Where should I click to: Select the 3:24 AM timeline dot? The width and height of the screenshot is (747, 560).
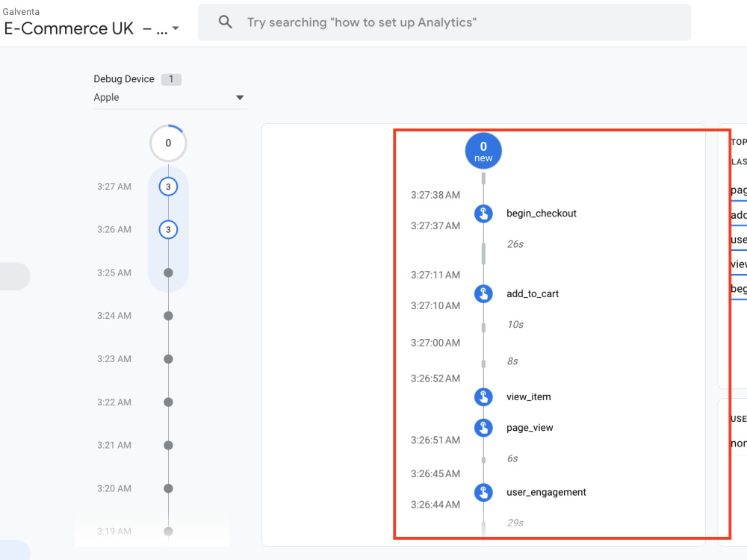[x=168, y=316]
